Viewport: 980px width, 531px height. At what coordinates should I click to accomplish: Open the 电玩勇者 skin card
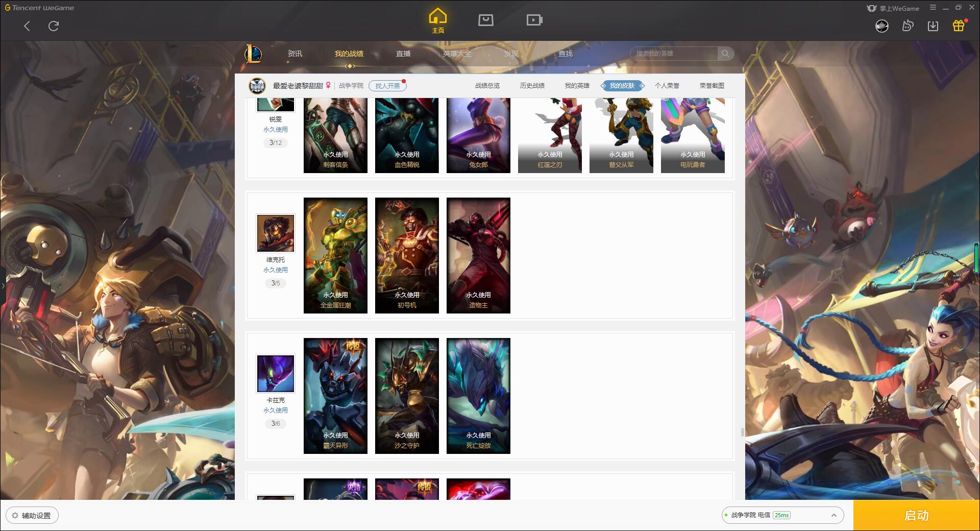point(693,135)
